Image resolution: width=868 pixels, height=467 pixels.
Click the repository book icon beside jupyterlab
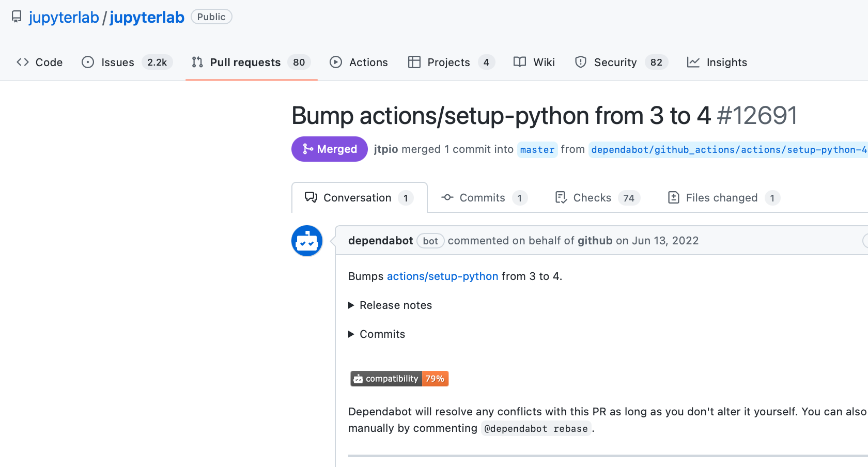point(17,17)
